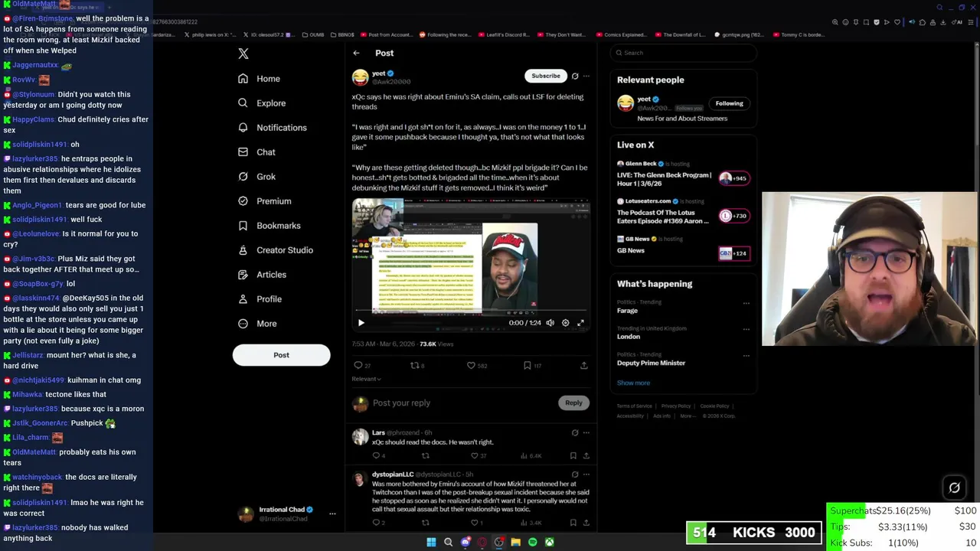Click the white Post button in sidebar
980x551 pixels.
(281, 355)
